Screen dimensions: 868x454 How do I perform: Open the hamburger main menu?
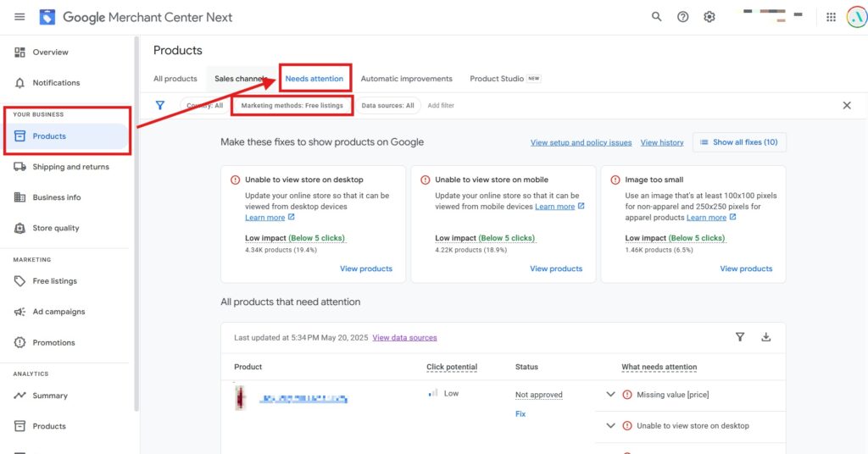click(19, 17)
